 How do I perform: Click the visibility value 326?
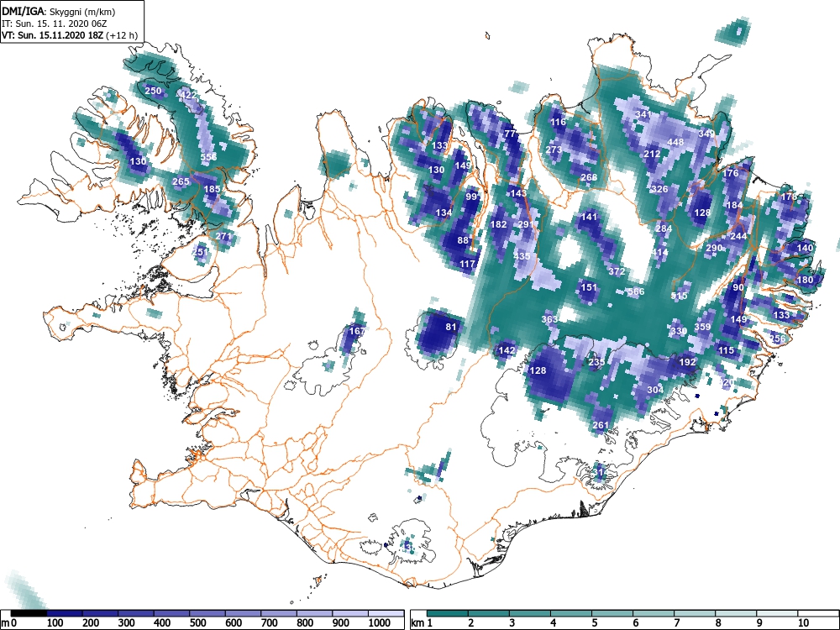[x=659, y=188]
